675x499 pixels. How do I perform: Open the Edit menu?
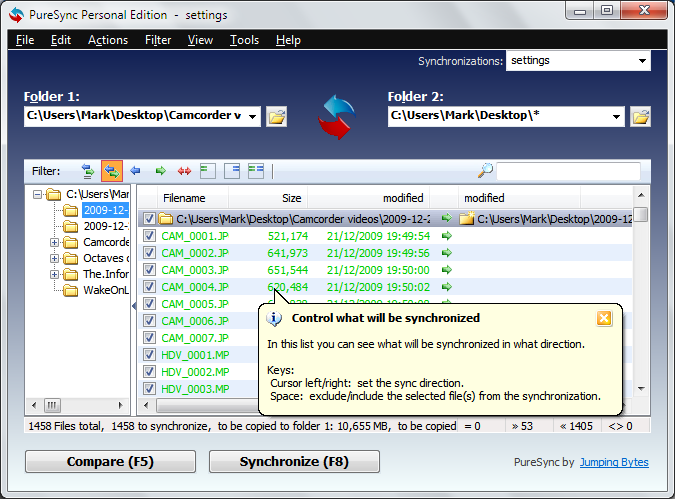click(x=61, y=40)
